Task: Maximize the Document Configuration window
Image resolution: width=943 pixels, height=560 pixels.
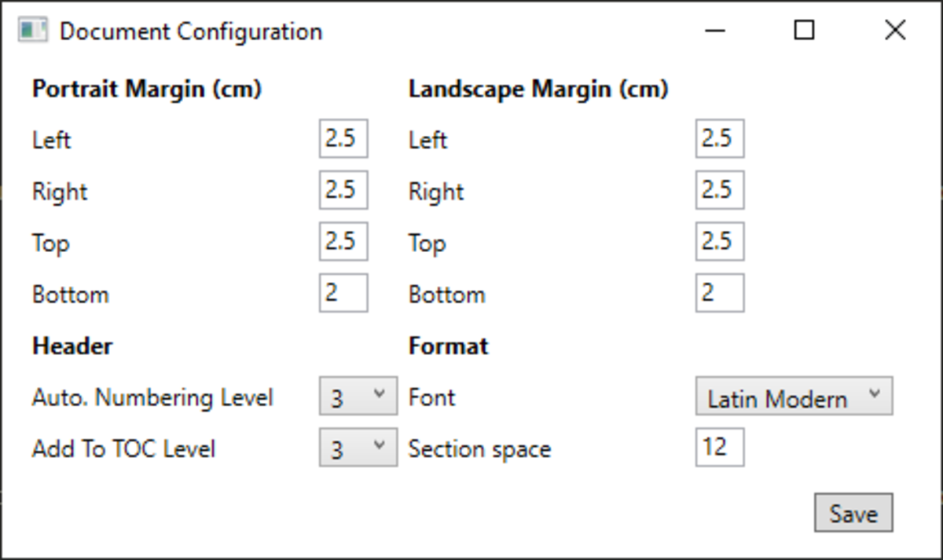Action: point(804,31)
